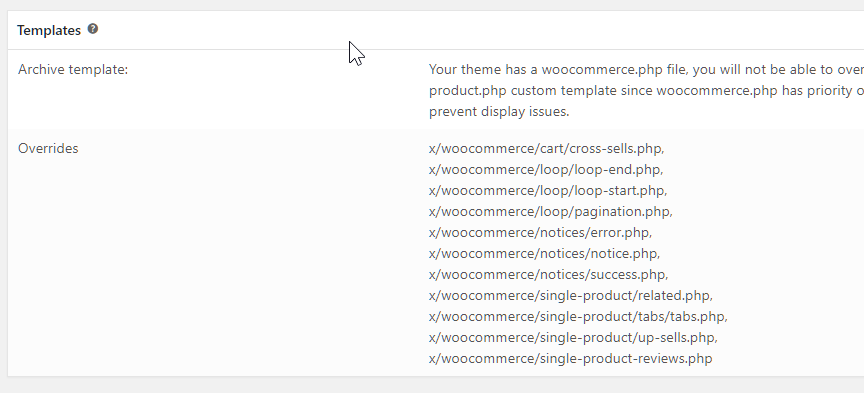The image size is (864, 393).
Task: Select the single-product/up-sells.php override path
Action: 573,337
